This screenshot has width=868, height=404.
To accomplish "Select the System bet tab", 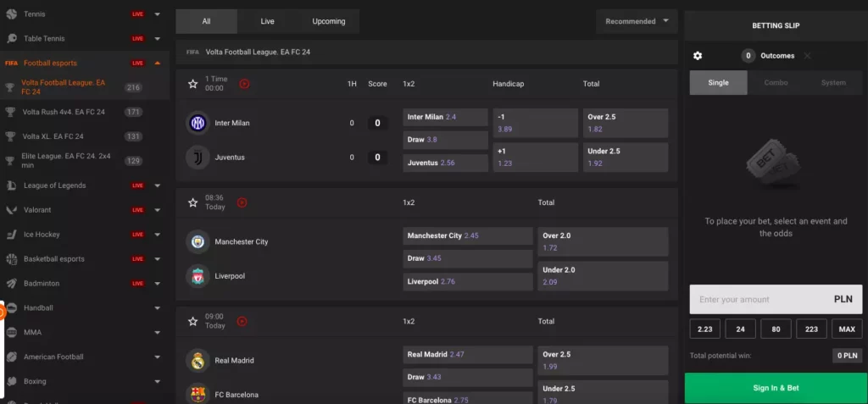I will [833, 82].
